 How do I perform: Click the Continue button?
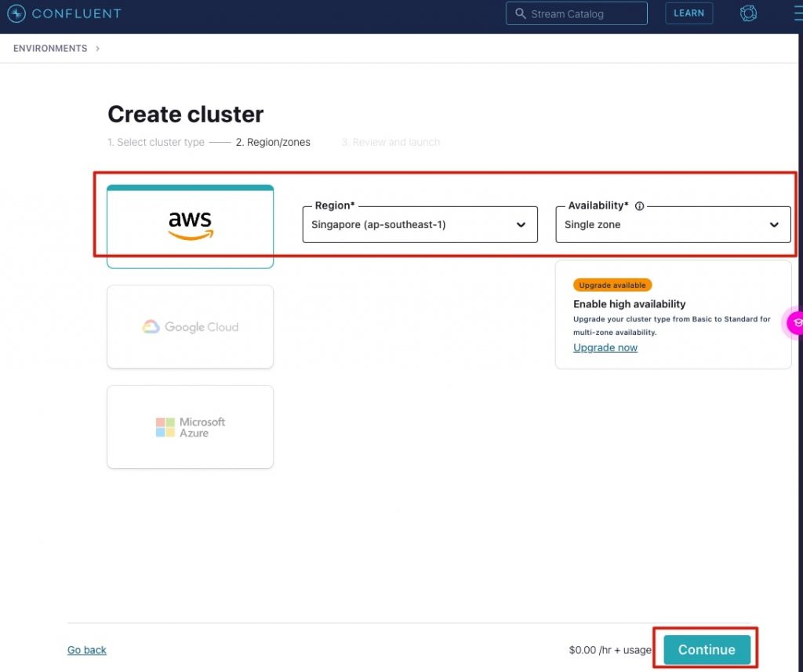(x=705, y=649)
